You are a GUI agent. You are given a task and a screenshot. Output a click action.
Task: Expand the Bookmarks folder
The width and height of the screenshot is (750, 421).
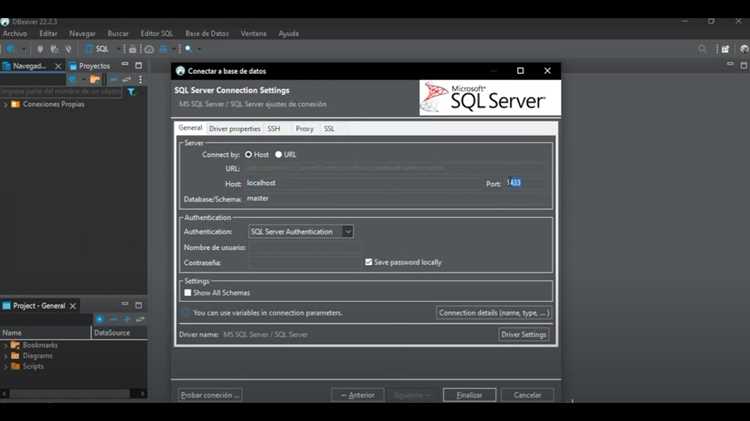[x=5, y=345]
